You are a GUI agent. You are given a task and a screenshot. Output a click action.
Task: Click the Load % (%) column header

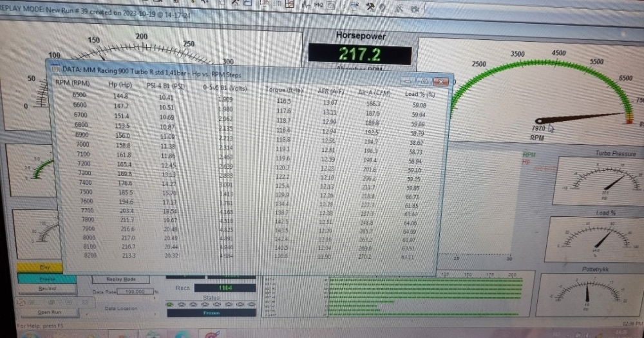(x=419, y=94)
